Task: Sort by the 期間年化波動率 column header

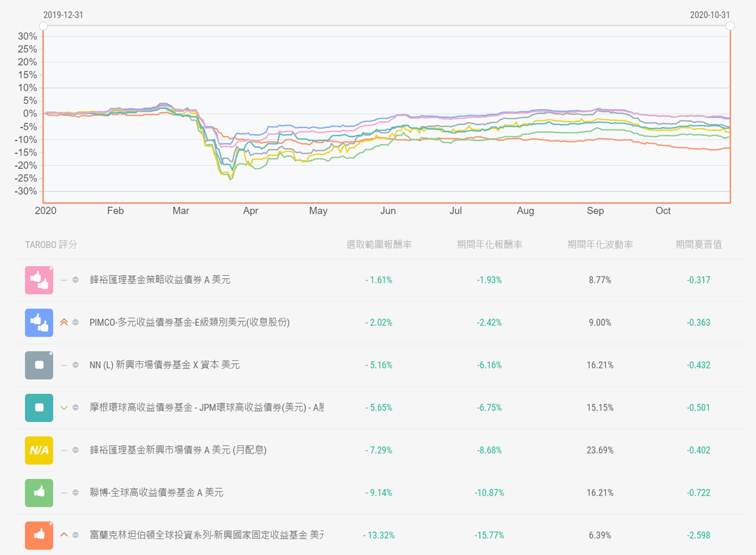Action: pos(600,245)
